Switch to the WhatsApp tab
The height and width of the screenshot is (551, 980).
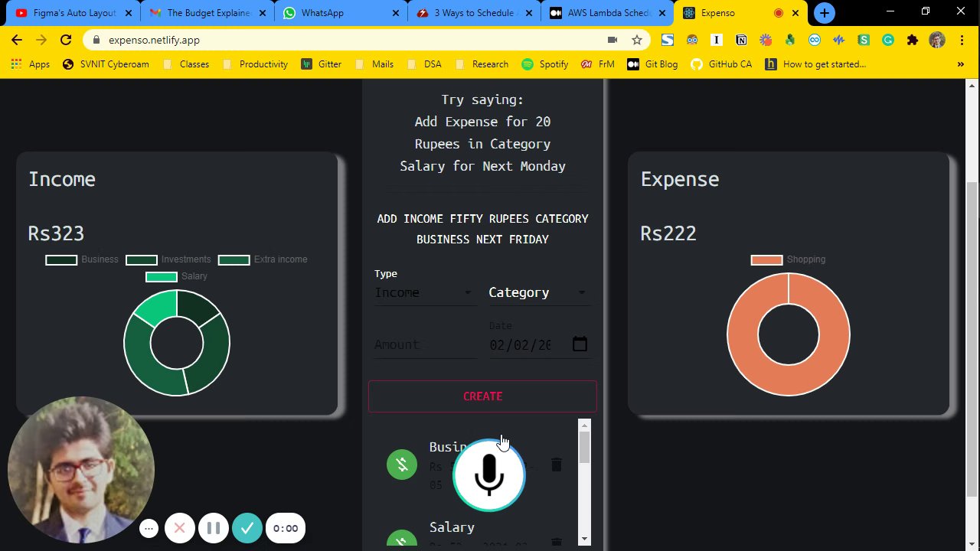(341, 13)
